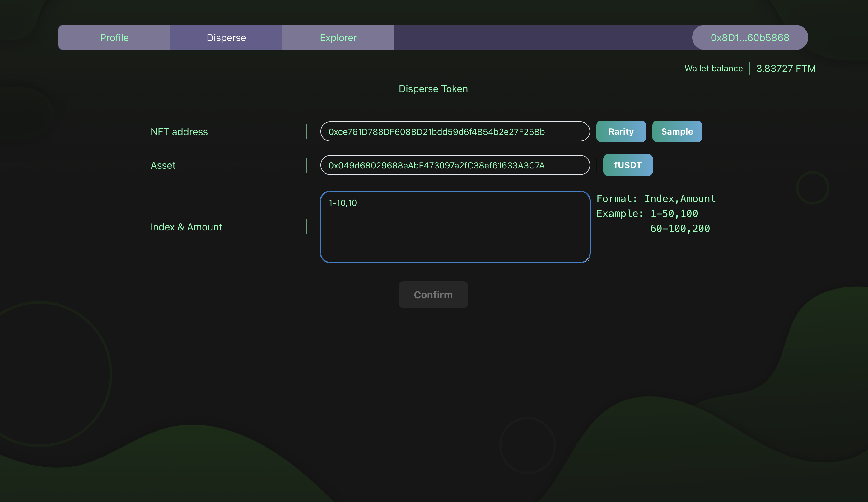
Task: Click the NFT address label
Action: pos(179,132)
